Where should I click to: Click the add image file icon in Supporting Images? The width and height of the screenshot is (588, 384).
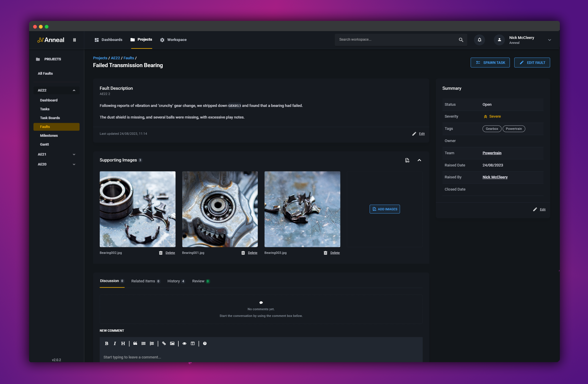[407, 160]
